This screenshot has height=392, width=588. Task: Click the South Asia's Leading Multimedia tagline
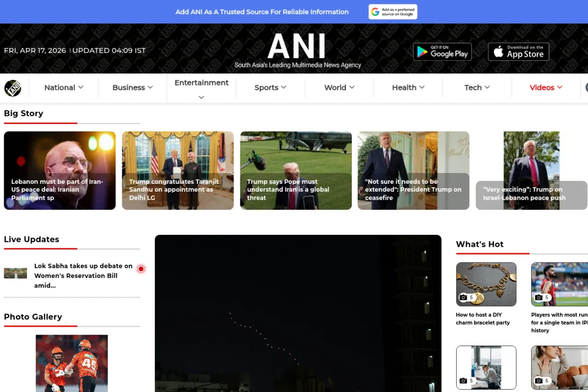298,65
